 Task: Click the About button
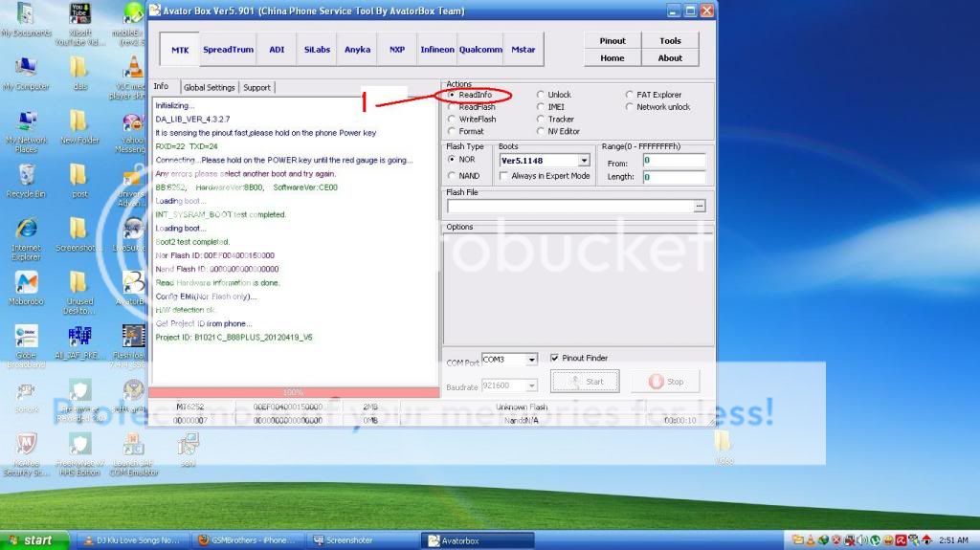[x=670, y=58]
